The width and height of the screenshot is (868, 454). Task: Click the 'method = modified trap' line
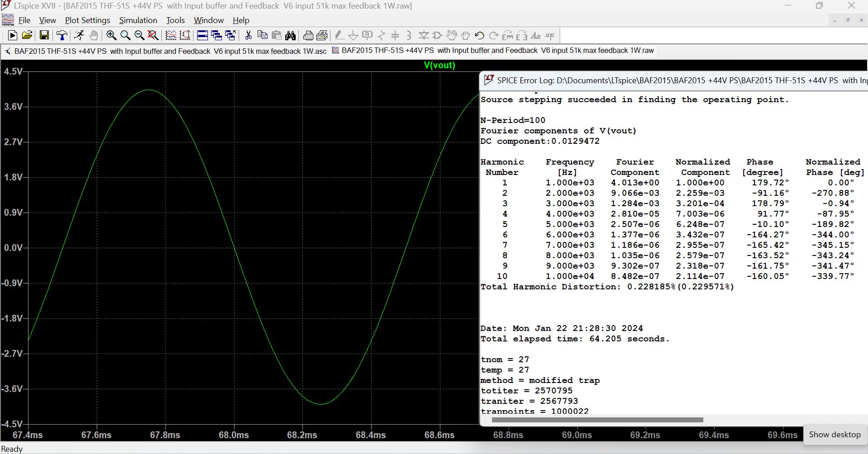(x=540, y=380)
